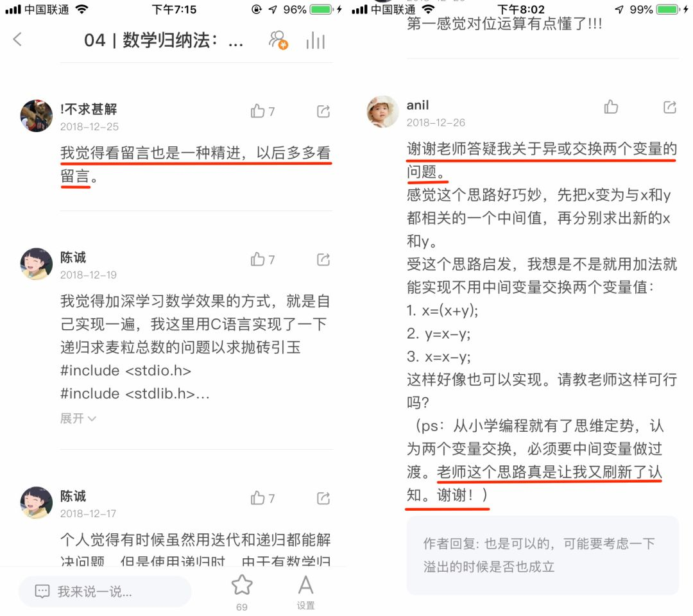Share 陈诚's comment dated 2018-12-17
693x616 pixels.
pyautogui.click(x=323, y=498)
